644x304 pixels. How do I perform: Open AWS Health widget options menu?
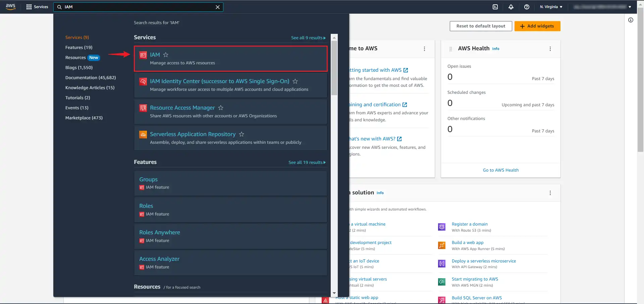point(550,49)
